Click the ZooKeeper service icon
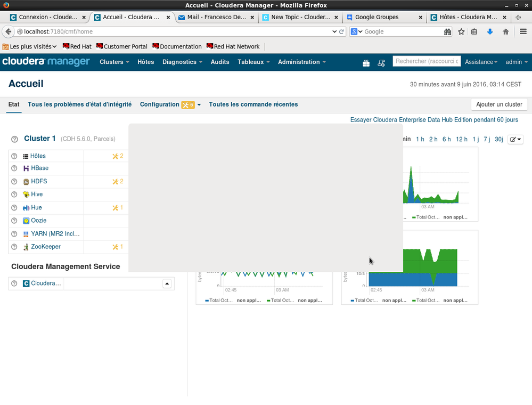This screenshot has width=532, height=405. coord(25,247)
